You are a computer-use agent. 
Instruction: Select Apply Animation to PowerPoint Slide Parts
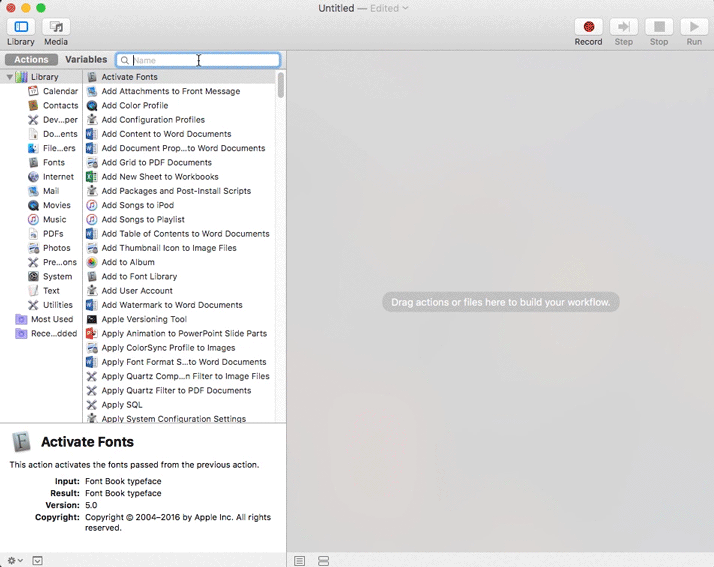(180, 333)
